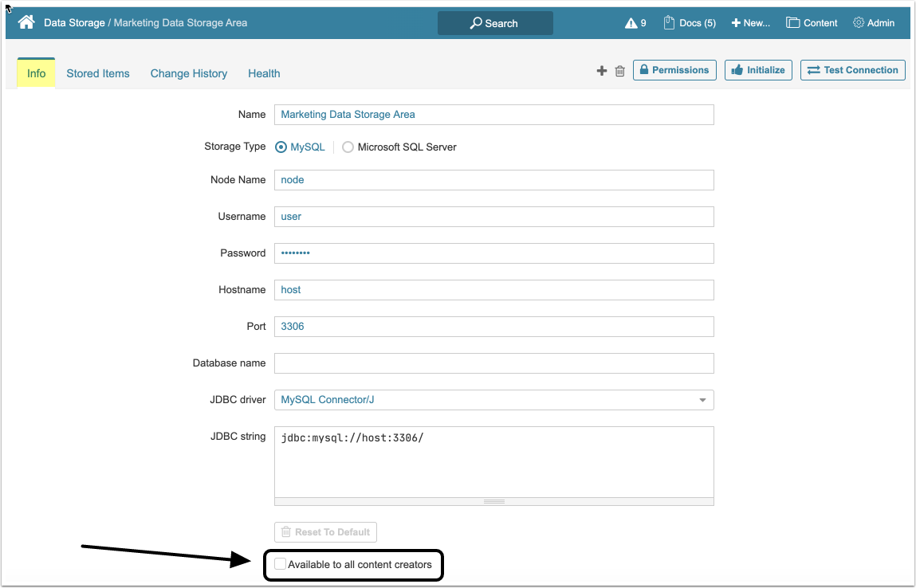
Task: Click the Name input field
Action: click(x=493, y=115)
